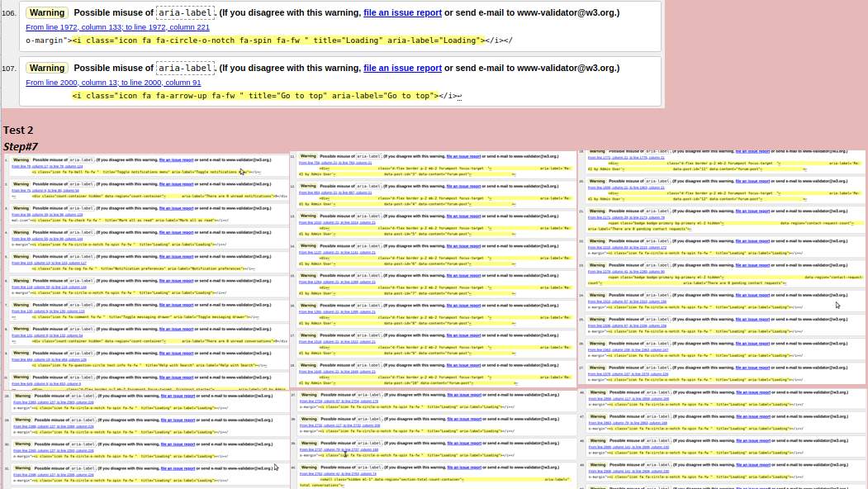Click first 'There are 0 pending contact requests' snippet
The image size is (868, 489).
tap(725, 226)
